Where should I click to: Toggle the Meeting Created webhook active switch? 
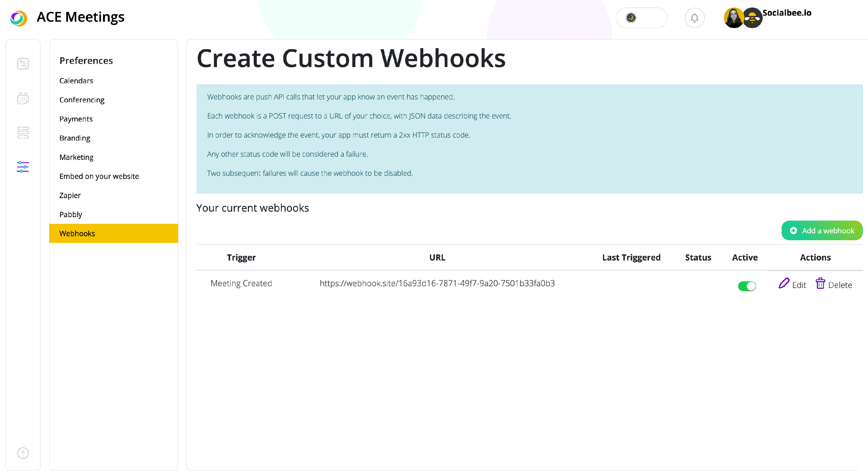tap(747, 286)
